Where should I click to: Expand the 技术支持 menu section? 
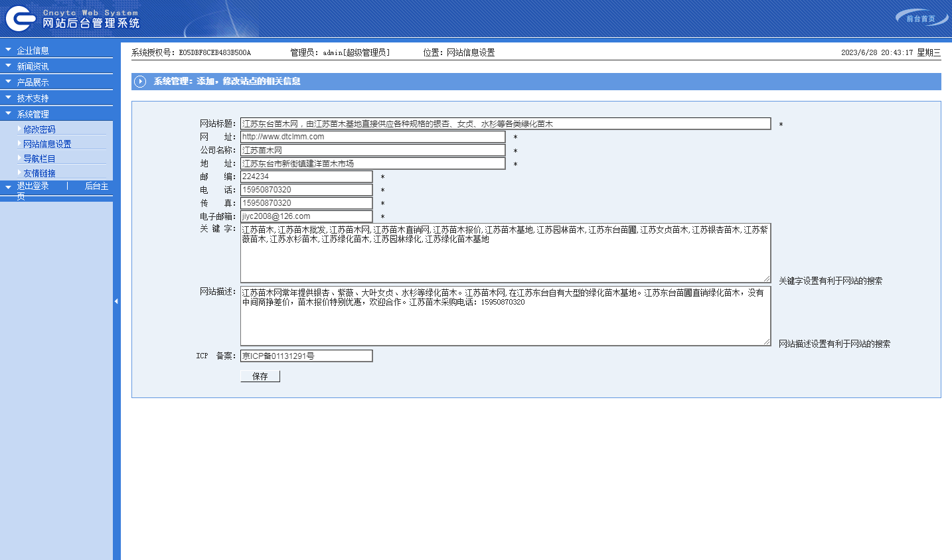tap(33, 98)
